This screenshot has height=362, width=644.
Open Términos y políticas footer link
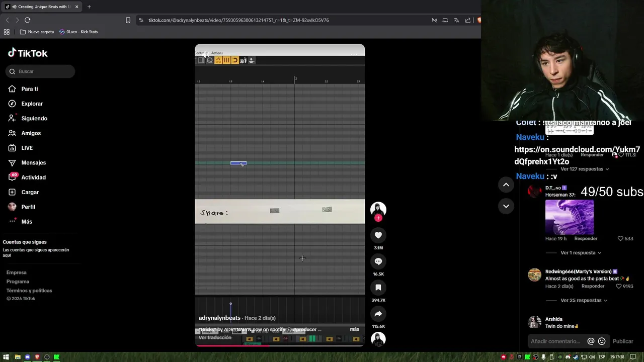click(29, 291)
